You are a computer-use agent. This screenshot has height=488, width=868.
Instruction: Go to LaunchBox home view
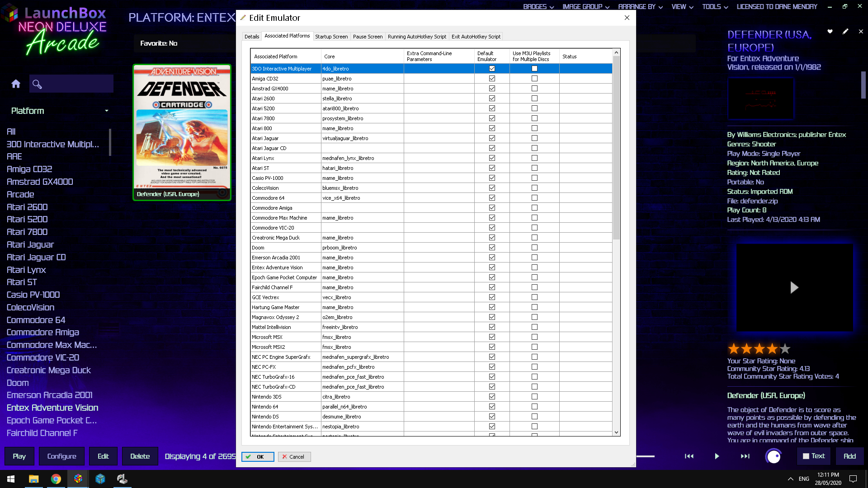click(x=16, y=84)
